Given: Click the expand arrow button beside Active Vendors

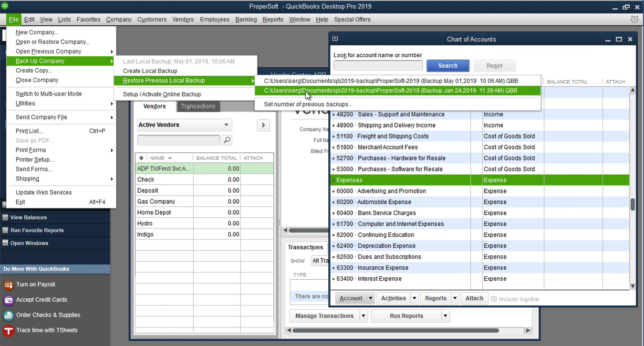Looking at the screenshot, I should click(263, 125).
